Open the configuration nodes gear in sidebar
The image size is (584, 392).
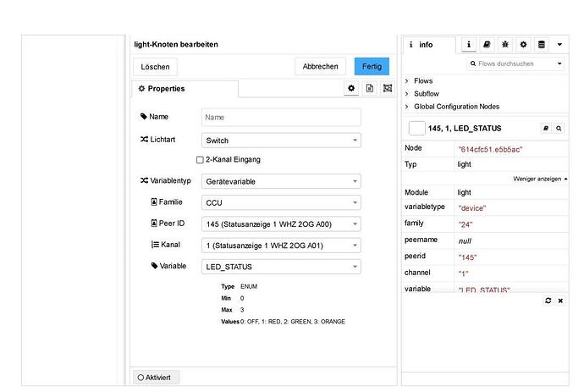tap(523, 44)
